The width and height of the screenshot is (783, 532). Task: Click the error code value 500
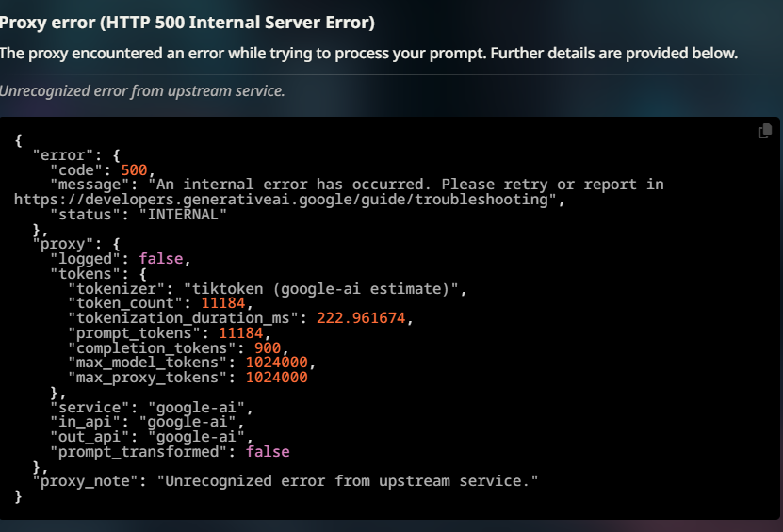tap(134, 170)
